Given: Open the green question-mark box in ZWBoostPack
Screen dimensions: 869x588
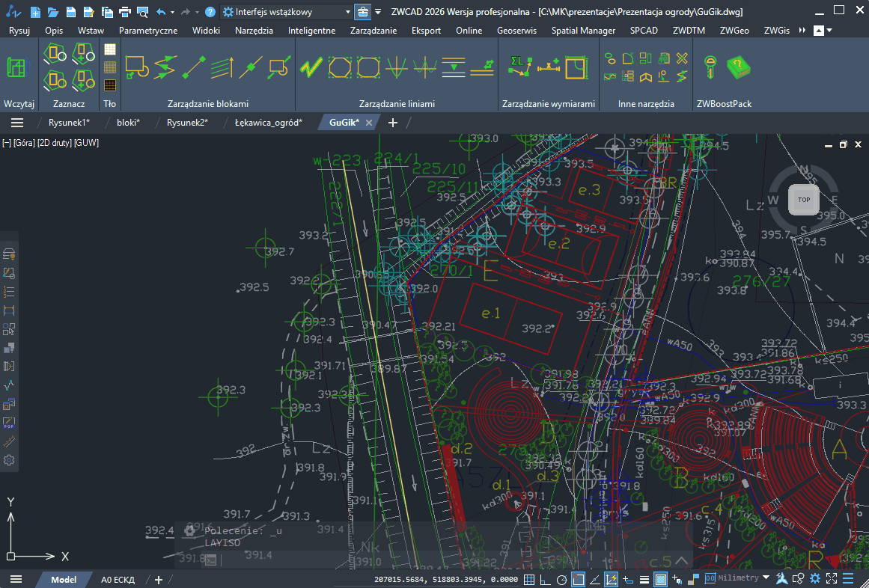Looking at the screenshot, I should tap(738, 67).
